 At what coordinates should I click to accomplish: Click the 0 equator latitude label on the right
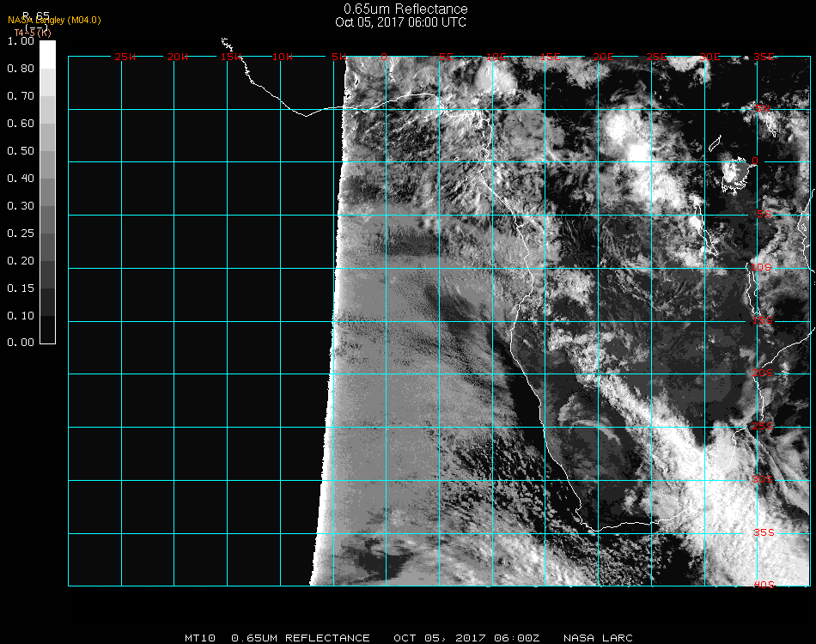point(755,161)
